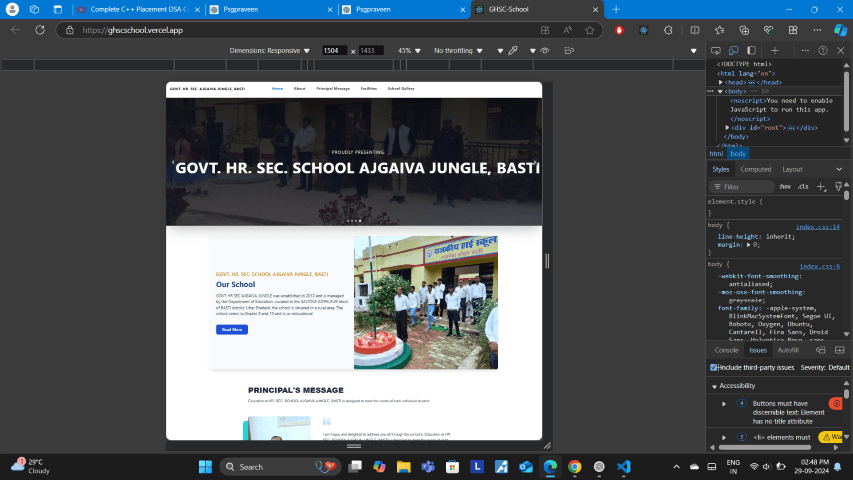Screen dimensions: 853x480
Task: Click School Gallery nav link
Action: [x=401, y=89]
